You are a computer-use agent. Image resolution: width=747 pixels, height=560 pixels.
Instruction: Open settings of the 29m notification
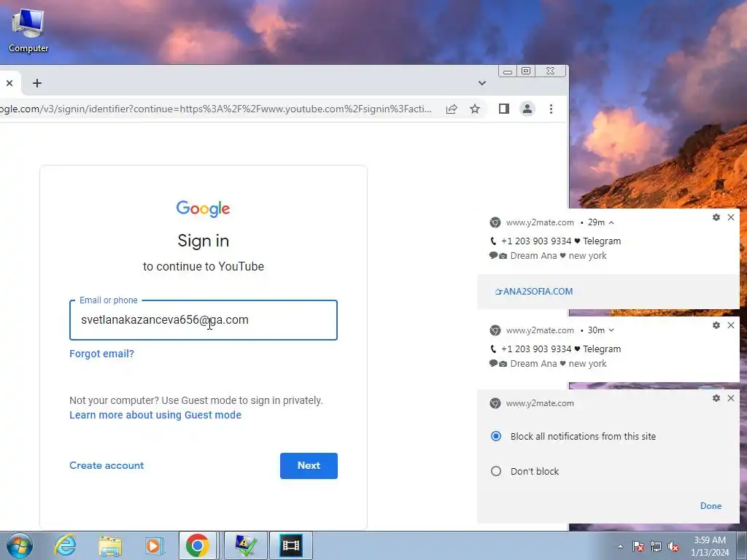pyautogui.click(x=716, y=217)
